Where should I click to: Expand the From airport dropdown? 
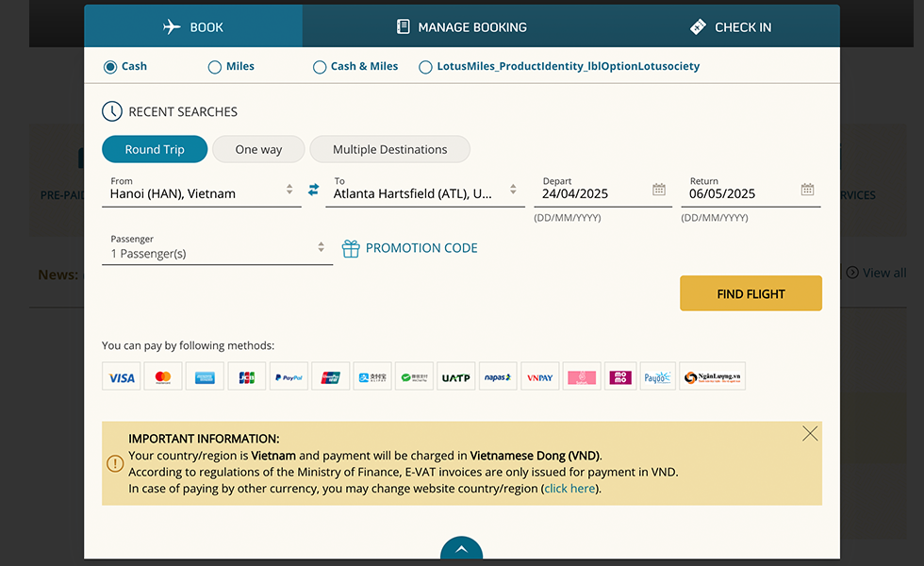pos(289,190)
